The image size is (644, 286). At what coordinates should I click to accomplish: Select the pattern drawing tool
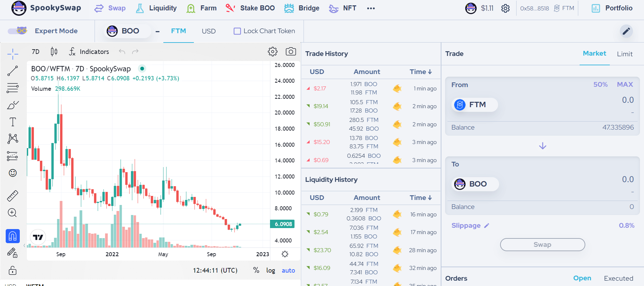point(13,139)
